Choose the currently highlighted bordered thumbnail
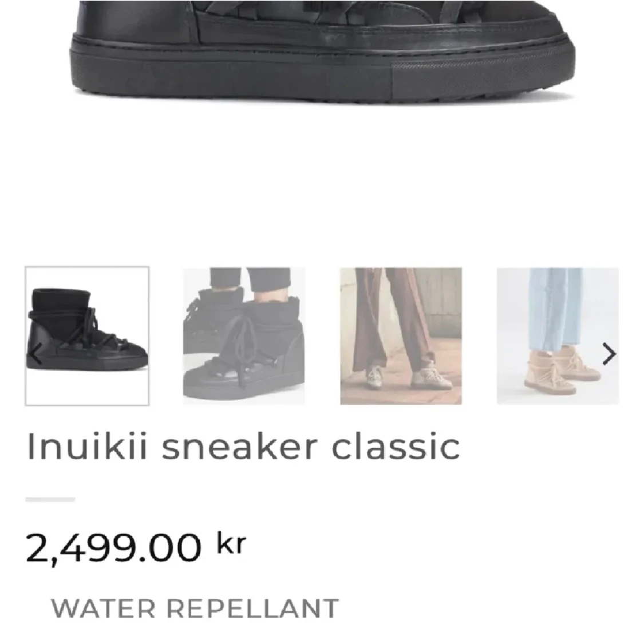 tap(87, 336)
